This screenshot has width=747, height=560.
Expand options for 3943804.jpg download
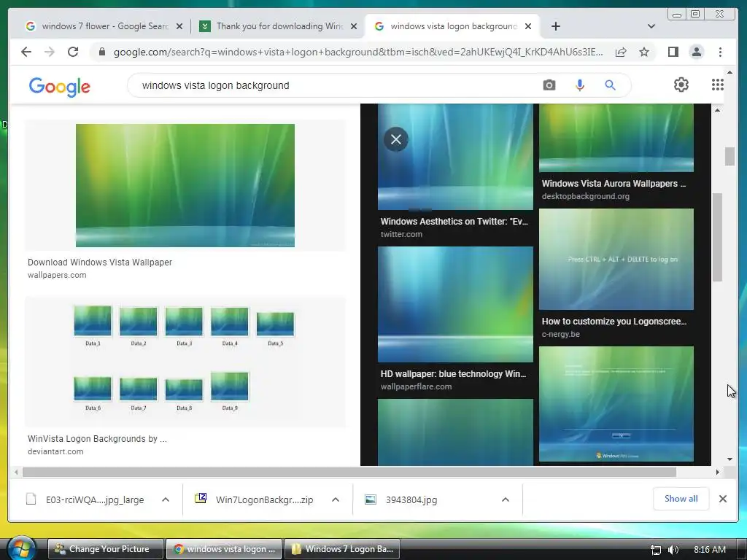(x=506, y=499)
